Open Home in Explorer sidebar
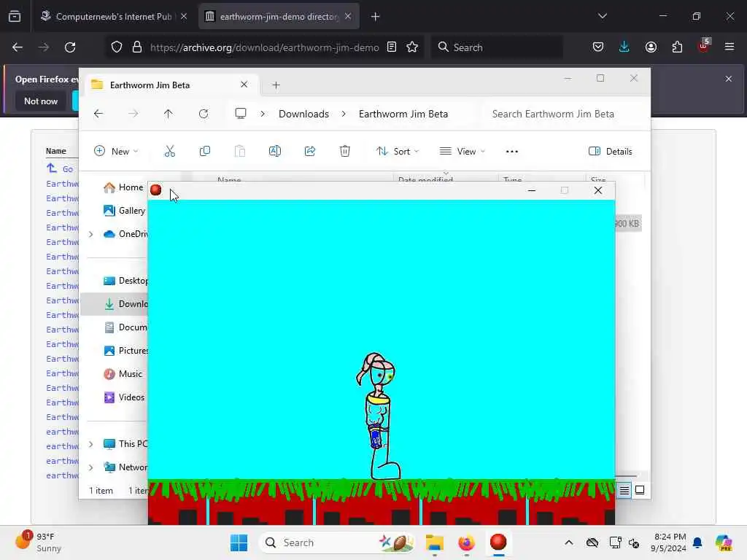This screenshot has width=747, height=560. [123, 187]
